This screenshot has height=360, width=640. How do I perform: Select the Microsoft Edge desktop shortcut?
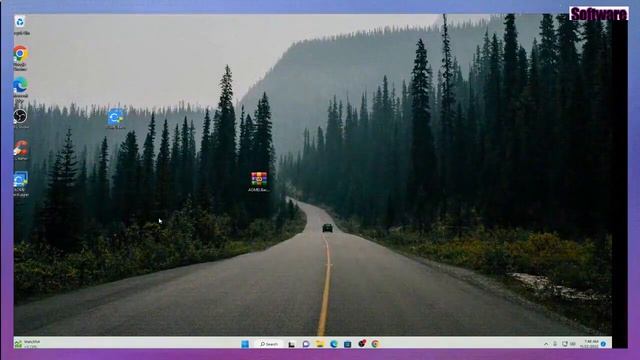point(20,89)
